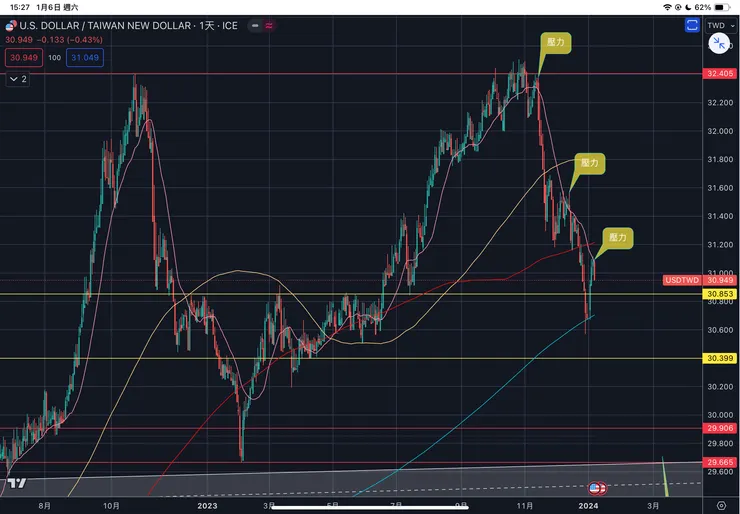Click the white collapse-arrows circle button
Image resolution: width=740 pixels, height=514 pixels.
pos(719,44)
